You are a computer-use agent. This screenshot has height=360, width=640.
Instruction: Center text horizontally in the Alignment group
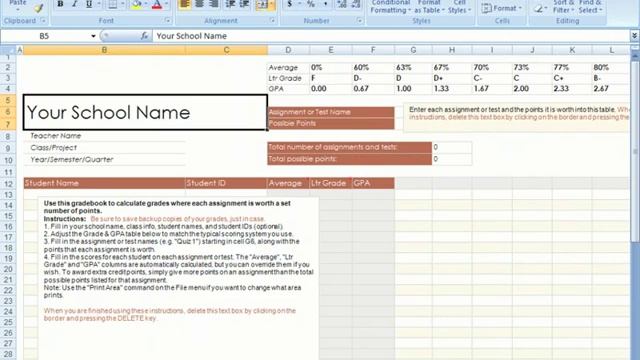click(x=199, y=4)
